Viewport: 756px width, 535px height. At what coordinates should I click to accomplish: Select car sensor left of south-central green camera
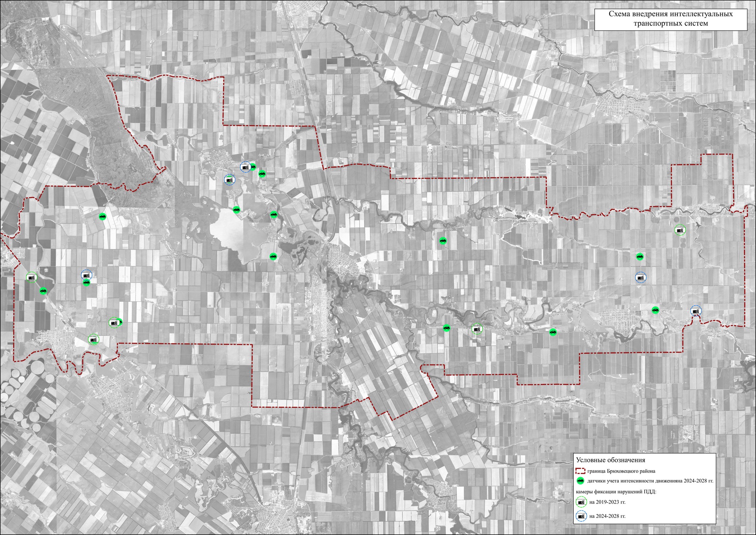pos(447,328)
